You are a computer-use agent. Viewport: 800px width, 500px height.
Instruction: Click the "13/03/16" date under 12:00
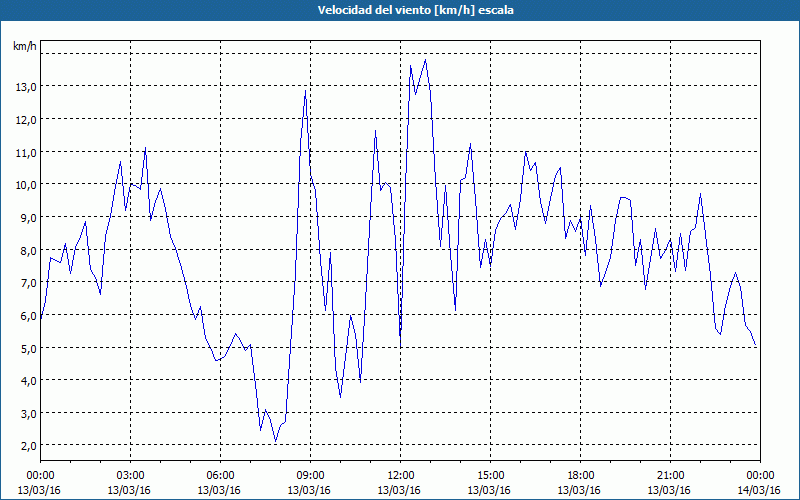[x=399, y=490]
